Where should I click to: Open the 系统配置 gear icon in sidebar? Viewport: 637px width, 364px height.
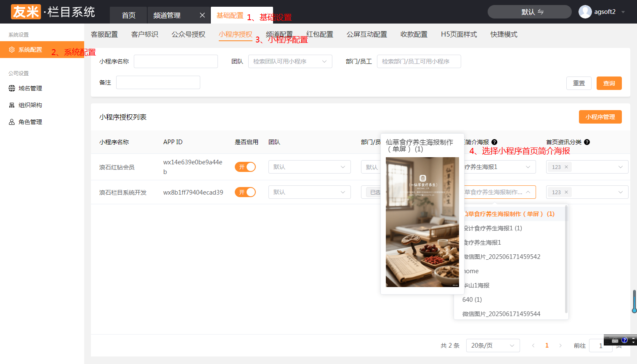pyautogui.click(x=12, y=50)
